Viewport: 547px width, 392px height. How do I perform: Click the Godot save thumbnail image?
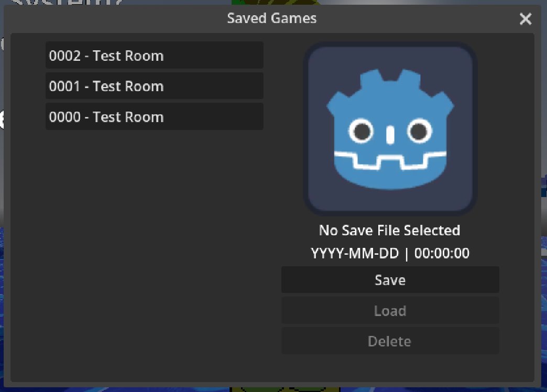pos(390,129)
